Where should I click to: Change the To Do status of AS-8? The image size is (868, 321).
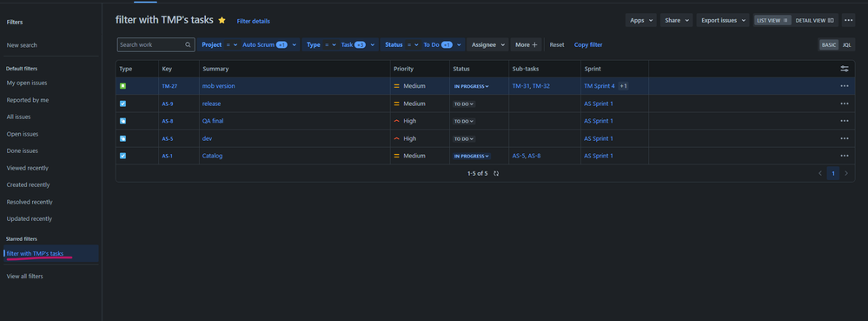coord(464,121)
